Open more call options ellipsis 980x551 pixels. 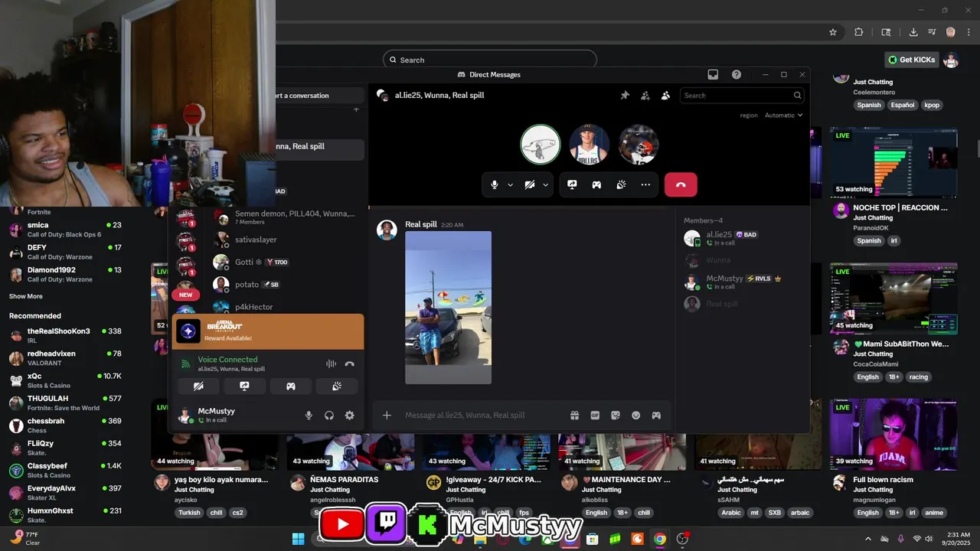coord(645,184)
